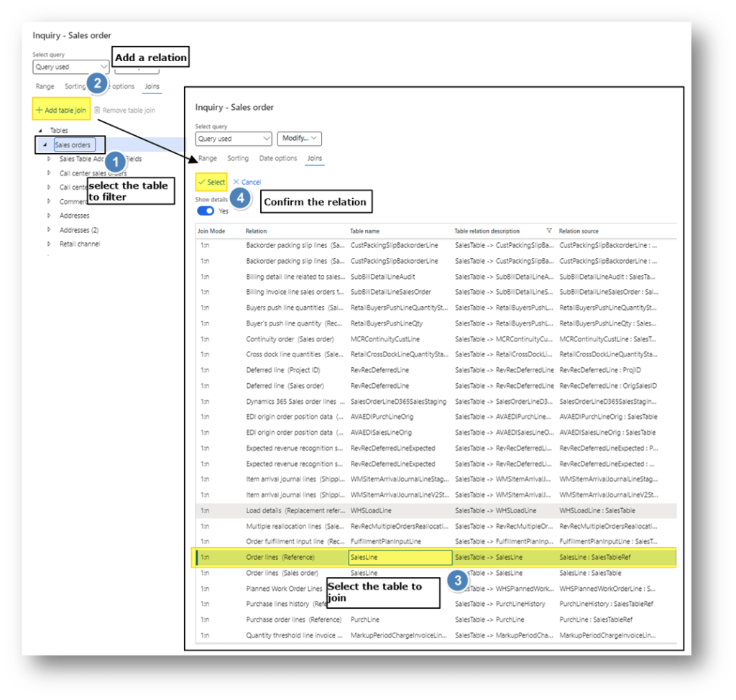This screenshot has height=700, width=736.
Task: Select the Order lines (Sales order) relation row
Action: coord(282,573)
